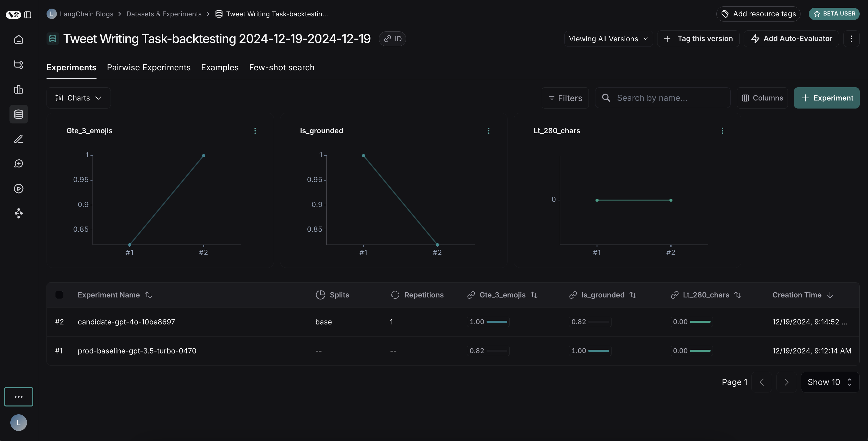Viewport: 868px width, 441px height.
Task: Open the Playground play-circle sidebar icon
Action: coord(19,189)
